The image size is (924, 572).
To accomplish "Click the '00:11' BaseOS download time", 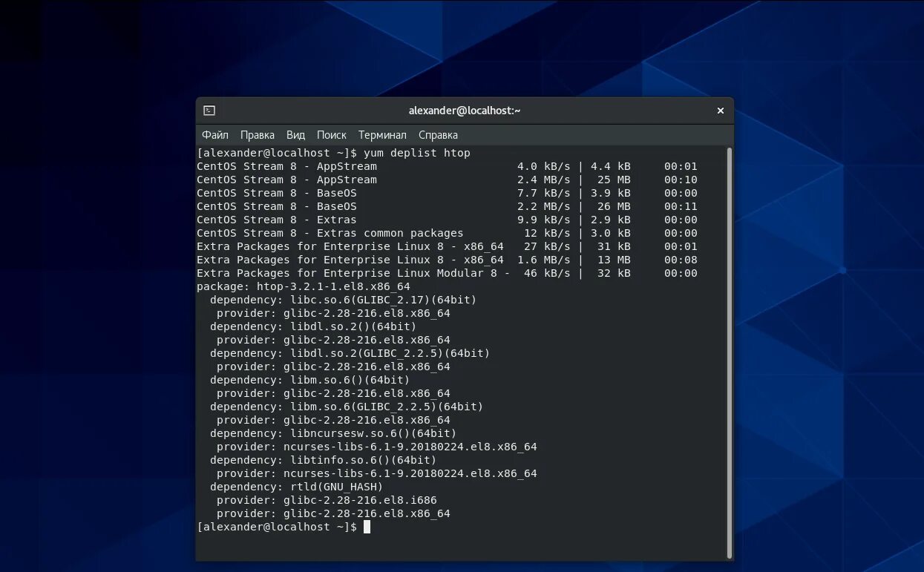I will coord(681,206).
